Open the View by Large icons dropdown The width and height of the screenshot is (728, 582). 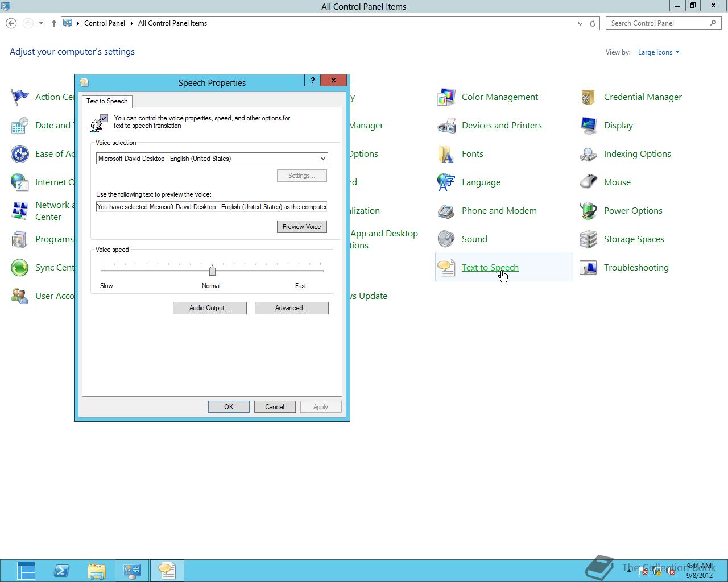coord(659,52)
